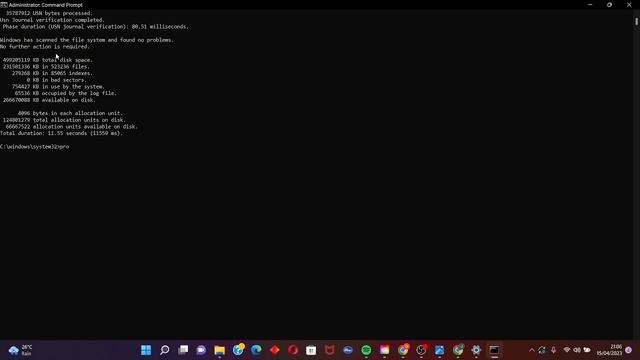Open the Settings gear on taskbar
The image size is (640, 360).
[x=476, y=350]
